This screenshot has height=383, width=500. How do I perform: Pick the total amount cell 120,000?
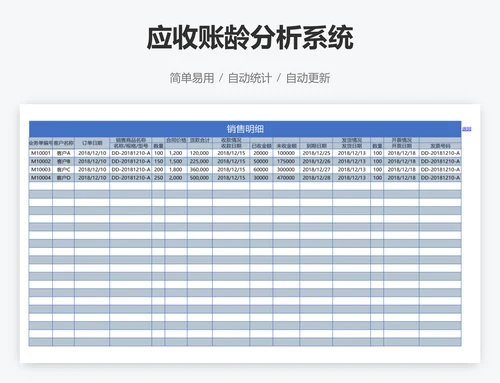[x=200, y=153]
